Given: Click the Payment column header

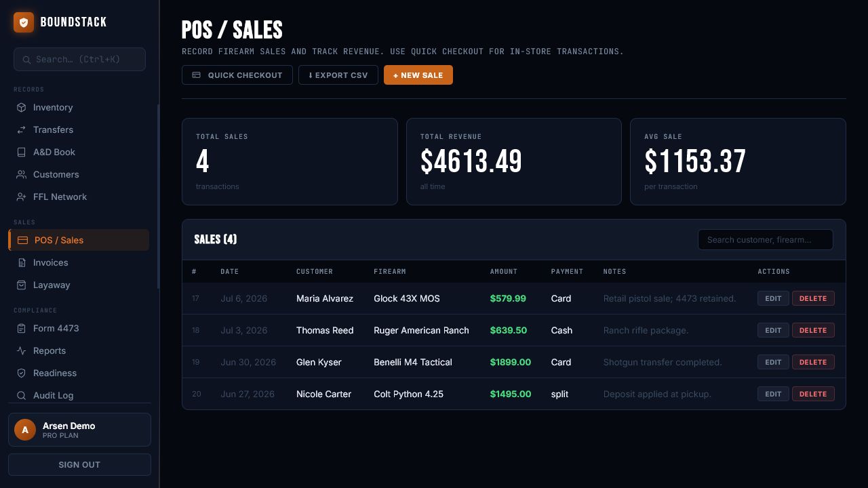Looking at the screenshot, I should [x=567, y=271].
